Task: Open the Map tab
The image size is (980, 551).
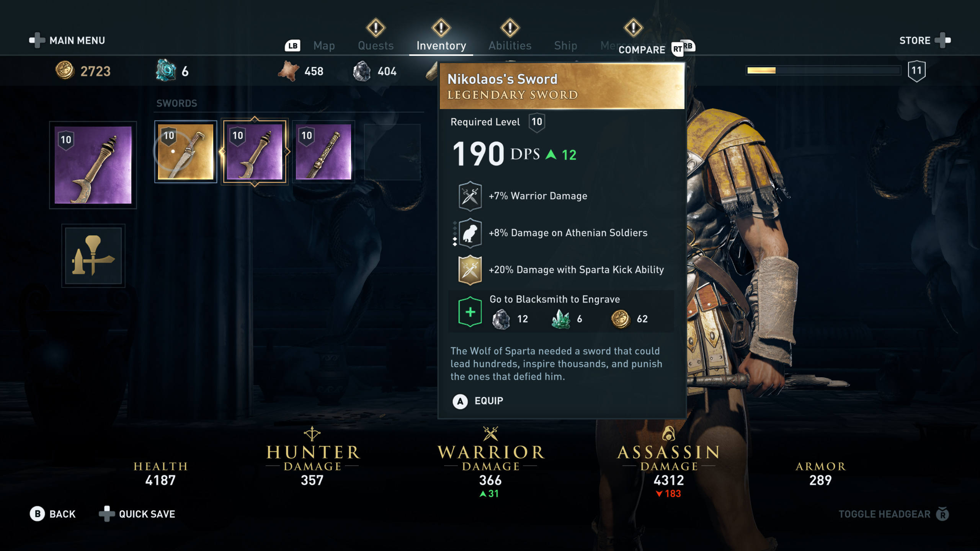Action: (324, 46)
